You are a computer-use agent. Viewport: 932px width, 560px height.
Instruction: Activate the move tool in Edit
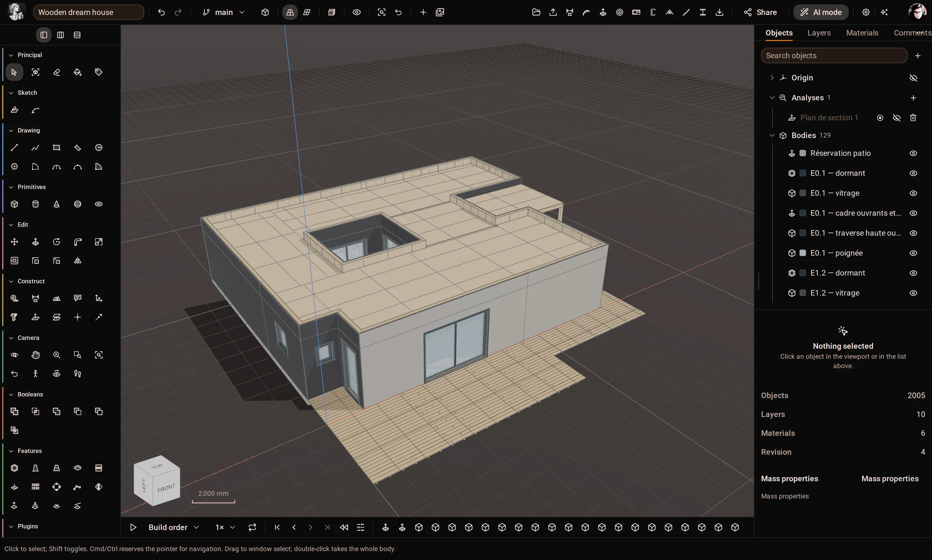point(14,242)
